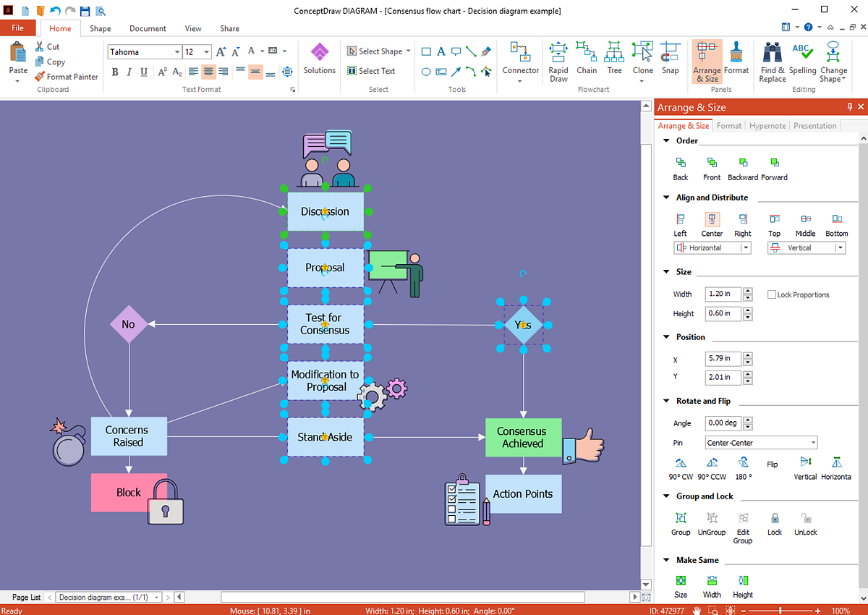Viewport: 868px width, 615px height.
Task: Switch to the View ribbon tab
Action: tap(193, 29)
